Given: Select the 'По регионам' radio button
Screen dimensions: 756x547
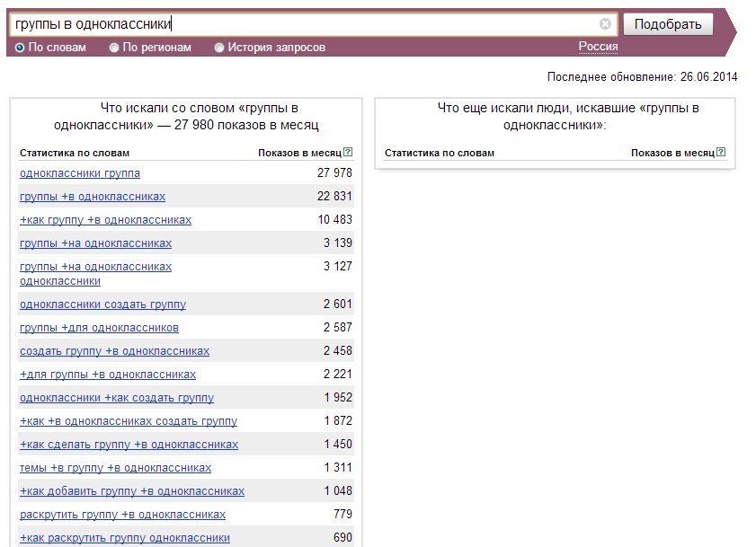Looking at the screenshot, I should click(x=114, y=48).
